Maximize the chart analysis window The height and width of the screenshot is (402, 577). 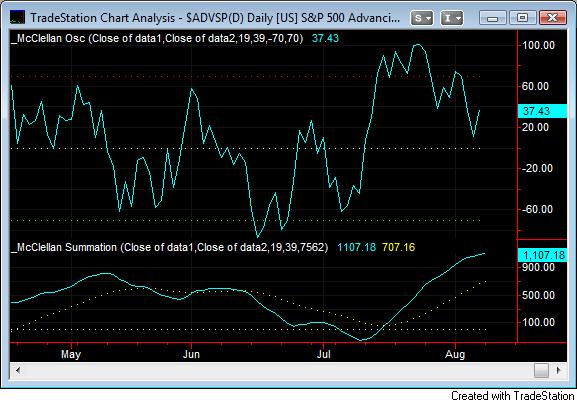tap(523, 18)
